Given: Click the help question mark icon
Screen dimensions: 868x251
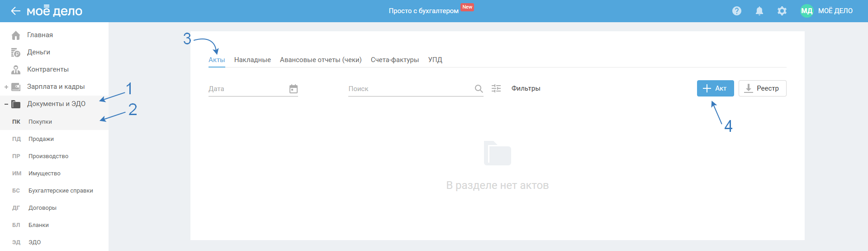Looking at the screenshot, I should [x=736, y=11].
